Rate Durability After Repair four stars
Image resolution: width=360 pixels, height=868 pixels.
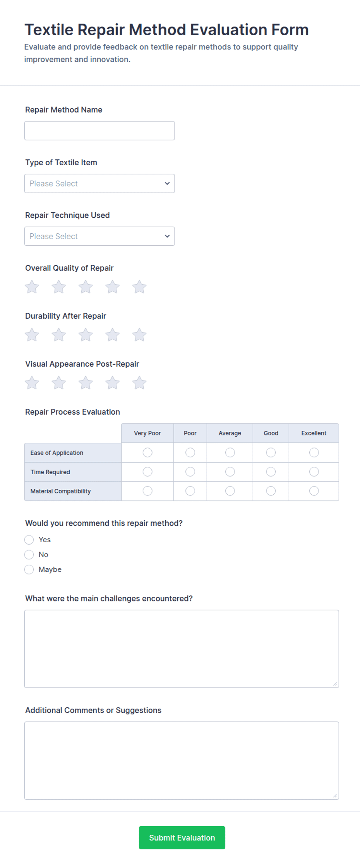[x=113, y=335]
